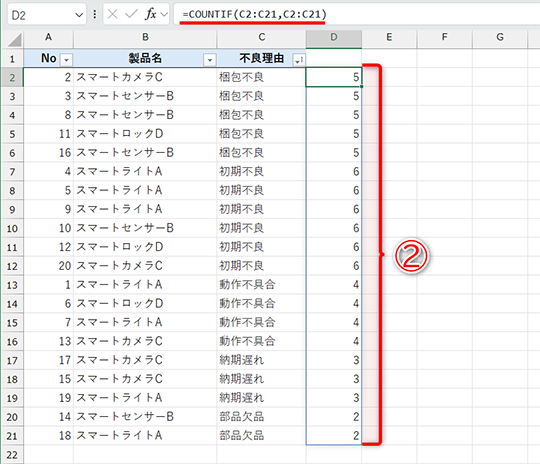This screenshot has height=464, width=540.
Task: Click the Enter checkmark formula icon
Action: point(131,14)
